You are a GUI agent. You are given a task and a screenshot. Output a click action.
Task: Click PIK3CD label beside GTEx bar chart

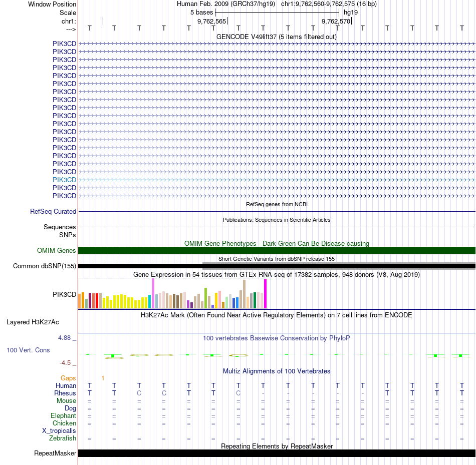(x=64, y=294)
